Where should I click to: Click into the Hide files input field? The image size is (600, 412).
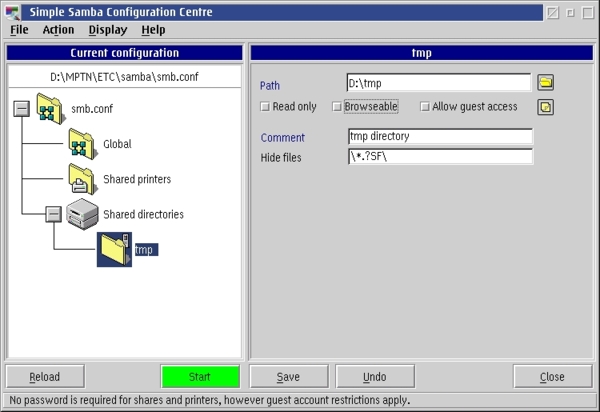point(440,156)
